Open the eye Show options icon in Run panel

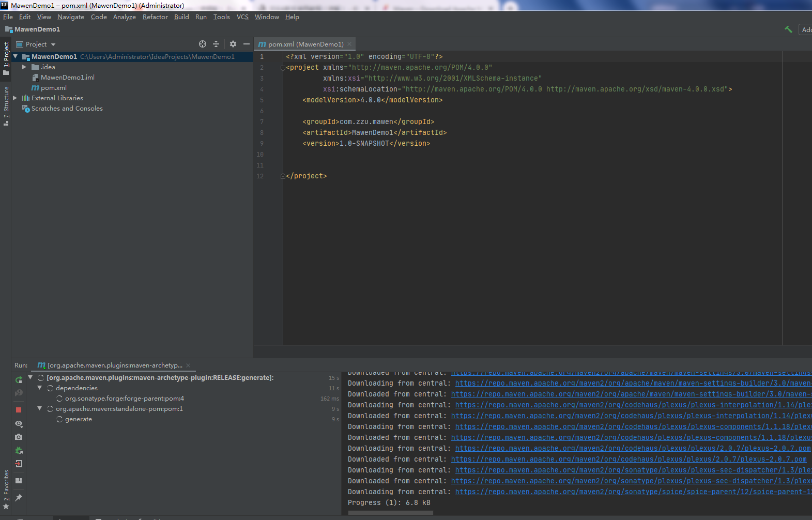click(x=19, y=424)
